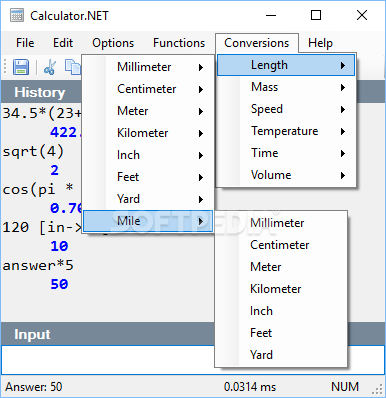Viewport: 386px width, 398px height.
Task: Select the Length conversion submenu
Action: tap(286, 65)
